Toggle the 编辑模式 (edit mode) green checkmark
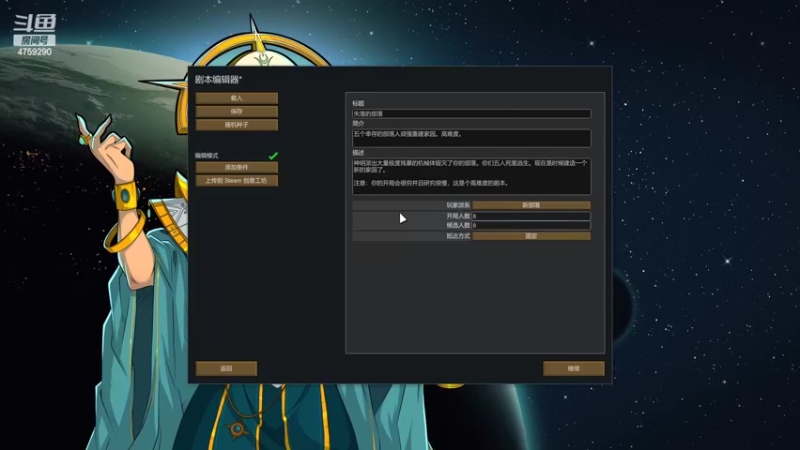The image size is (800, 450). (273, 156)
